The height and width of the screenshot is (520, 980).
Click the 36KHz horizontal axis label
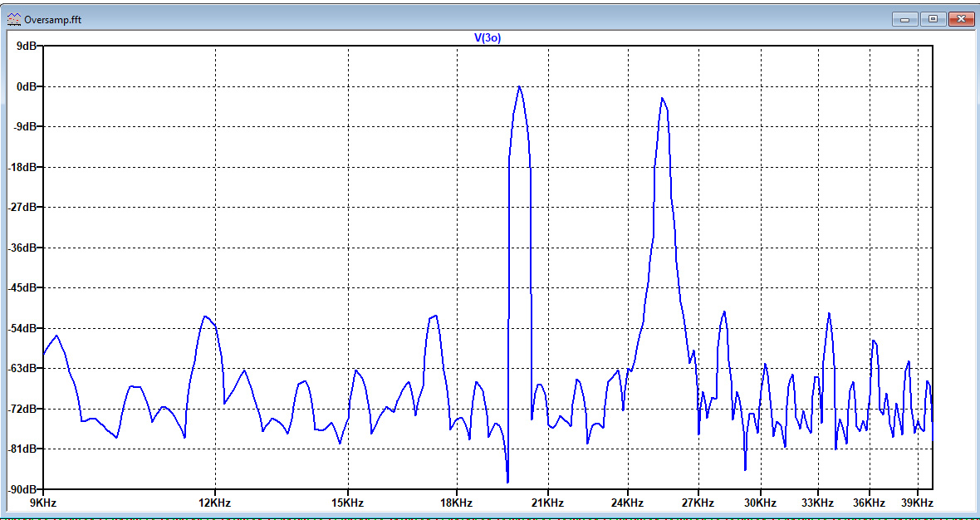pyautogui.click(x=870, y=503)
